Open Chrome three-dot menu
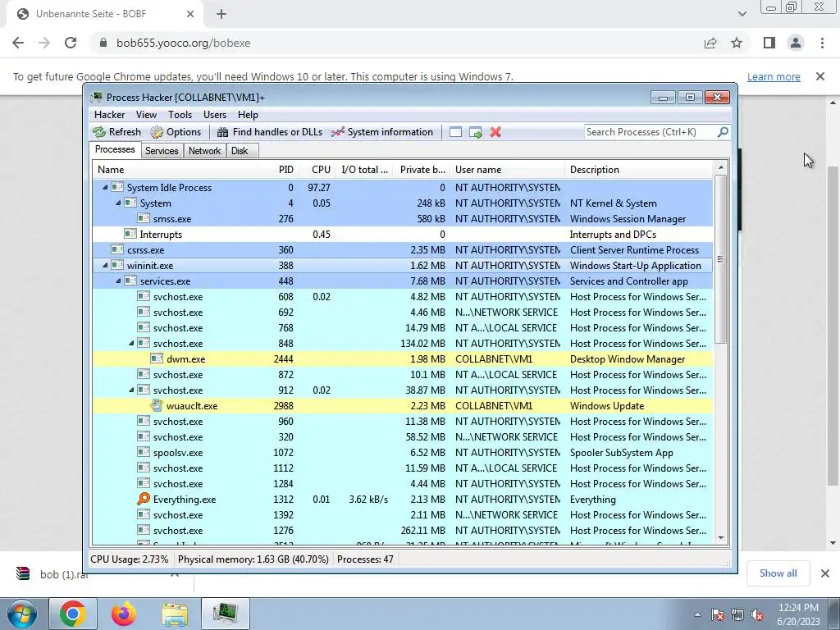The width and height of the screenshot is (840, 630). 822,43
